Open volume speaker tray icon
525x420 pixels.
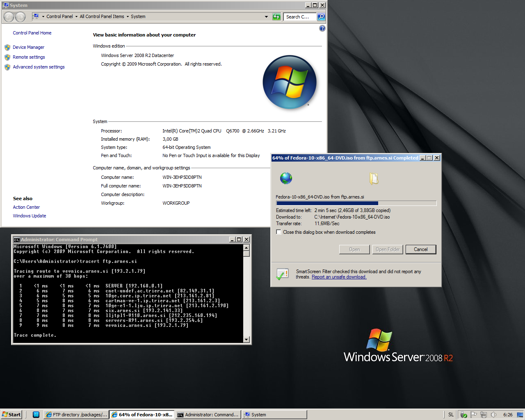(493, 415)
